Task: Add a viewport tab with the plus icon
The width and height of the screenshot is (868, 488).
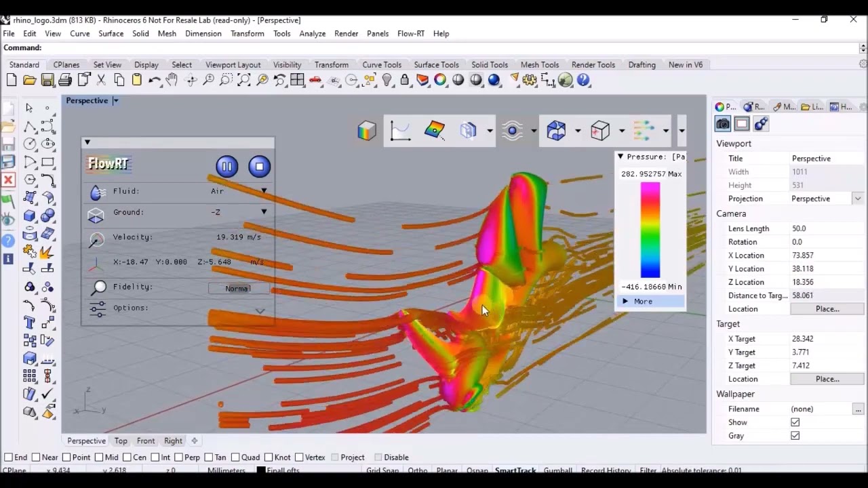Action: coord(195,441)
